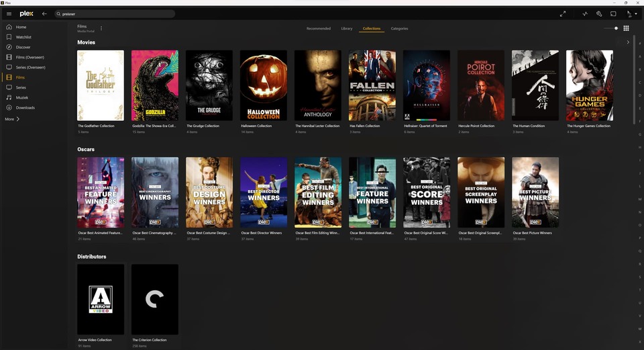This screenshot has height=350, width=644.
Task: Open Best International Feature Winners poster
Action: point(372,193)
